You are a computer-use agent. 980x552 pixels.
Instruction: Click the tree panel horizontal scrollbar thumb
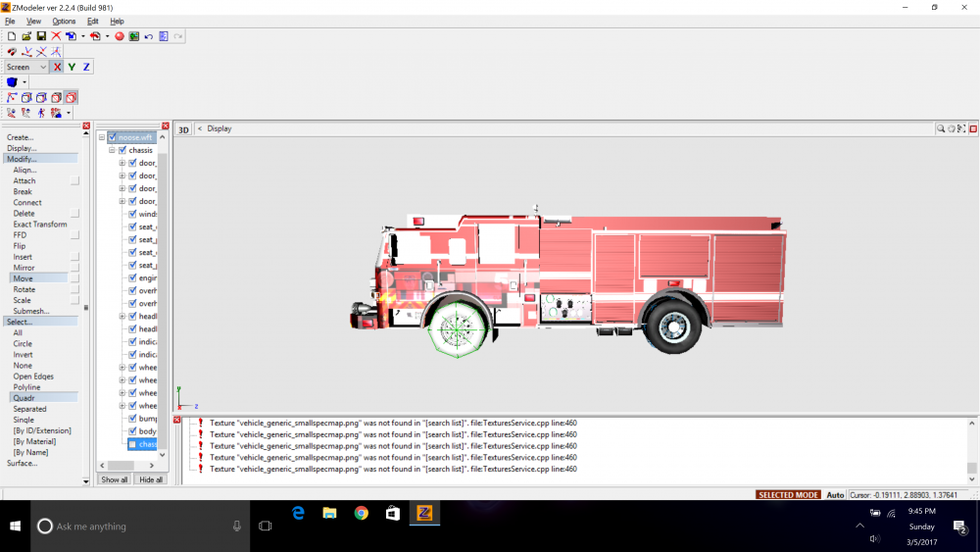pos(121,466)
